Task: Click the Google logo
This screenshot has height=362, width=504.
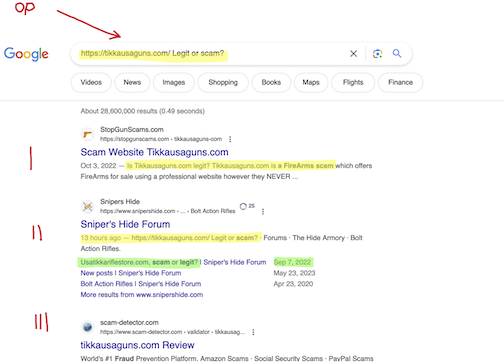Action: (26, 54)
